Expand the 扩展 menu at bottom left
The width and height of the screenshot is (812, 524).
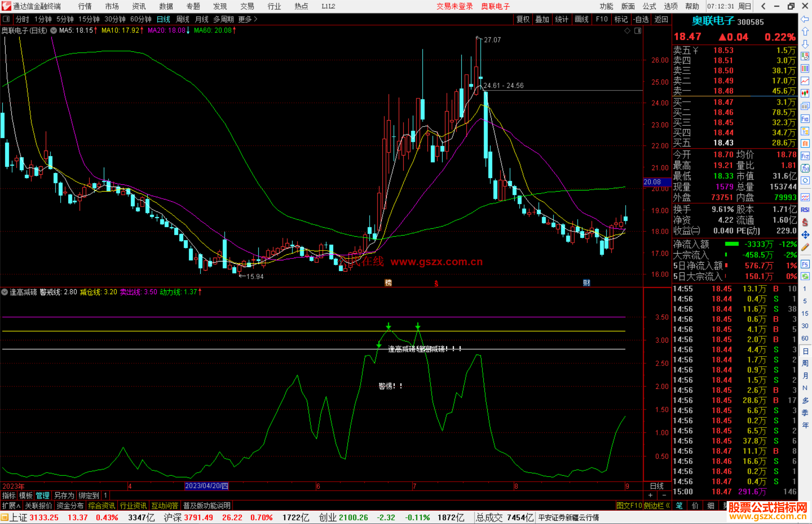tap(11, 506)
